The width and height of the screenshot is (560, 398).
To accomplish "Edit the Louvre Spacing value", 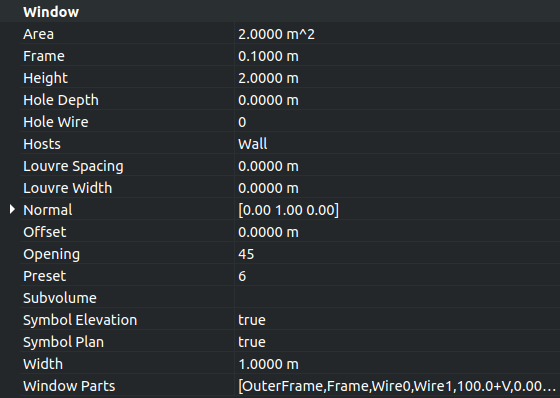I will pyautogui.click(x=397, y=166).
